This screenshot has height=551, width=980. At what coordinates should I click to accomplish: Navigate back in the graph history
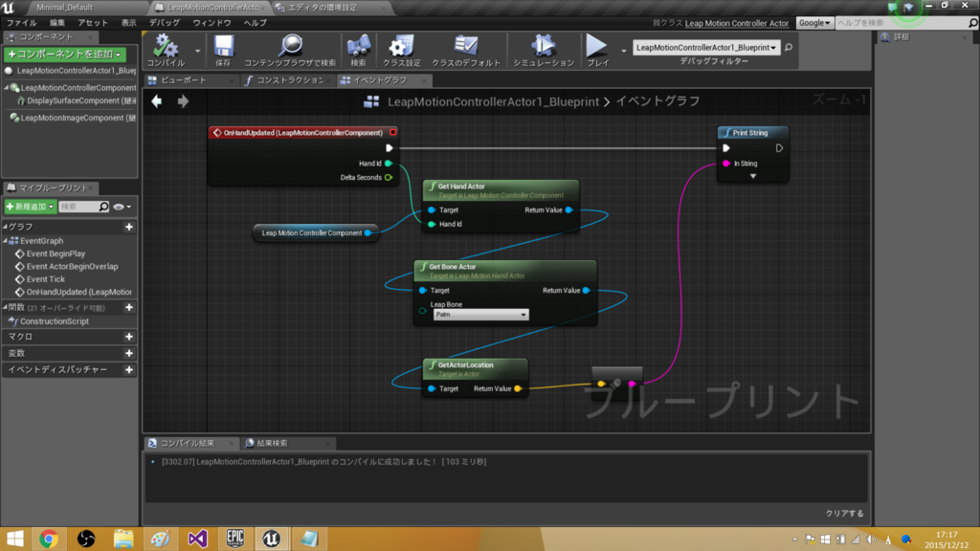coord(156,100)
